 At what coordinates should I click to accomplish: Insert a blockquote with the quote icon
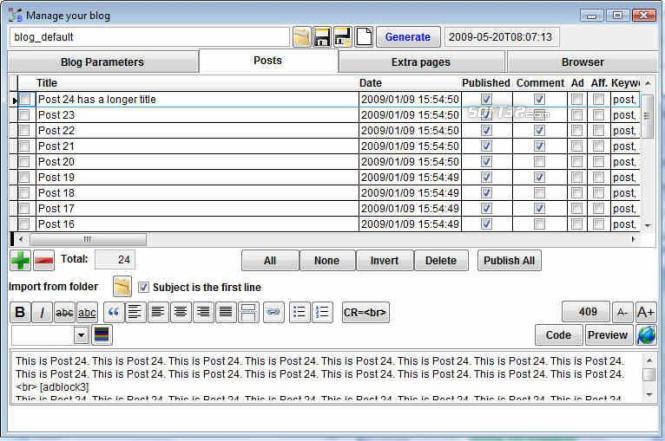113,313
